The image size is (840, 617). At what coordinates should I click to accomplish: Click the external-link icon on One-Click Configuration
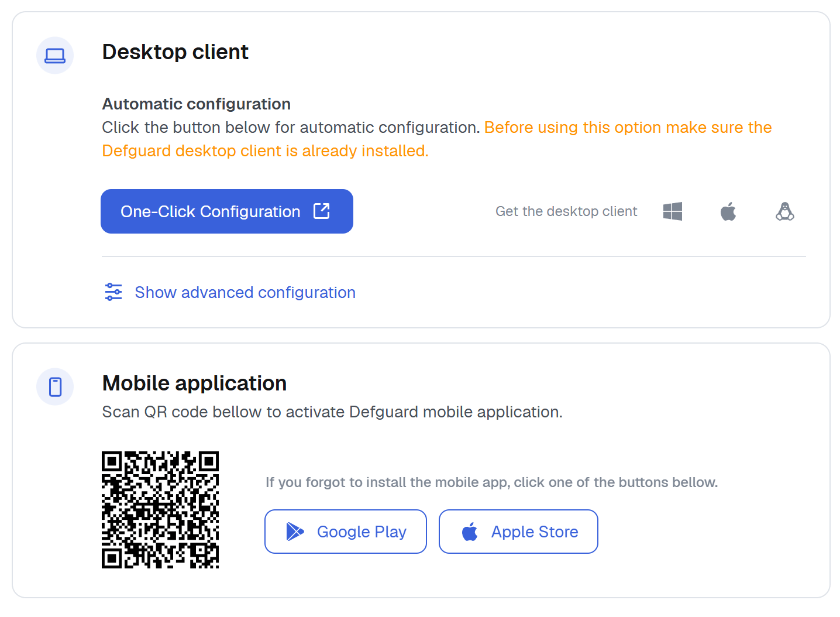point(322,211)
